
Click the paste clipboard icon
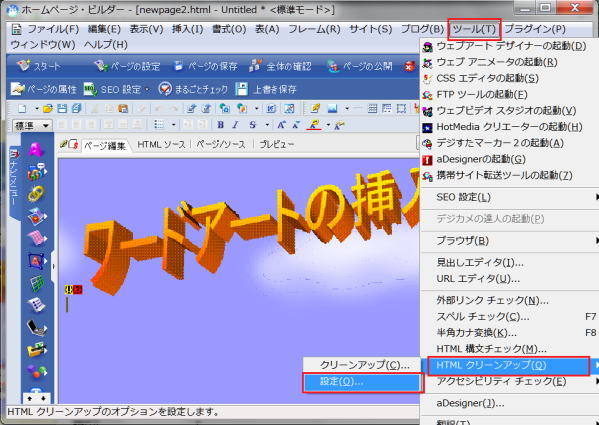[123, 109]
